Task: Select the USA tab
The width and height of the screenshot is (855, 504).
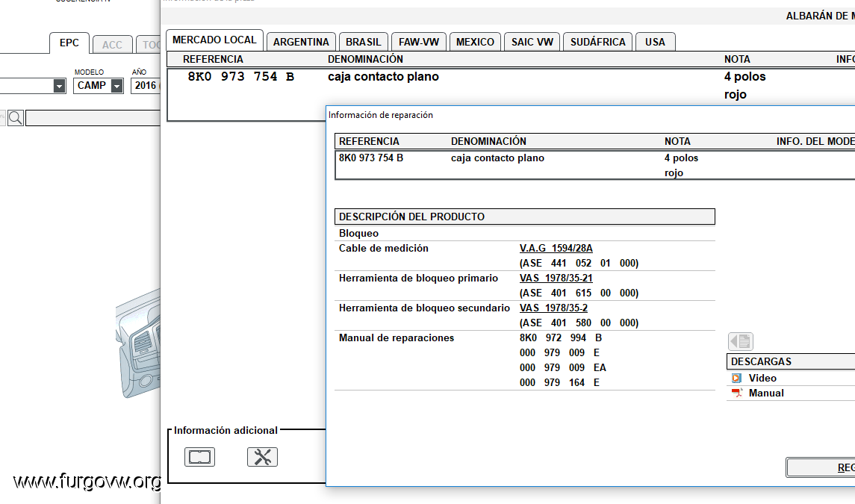Action: click(655, 42)
